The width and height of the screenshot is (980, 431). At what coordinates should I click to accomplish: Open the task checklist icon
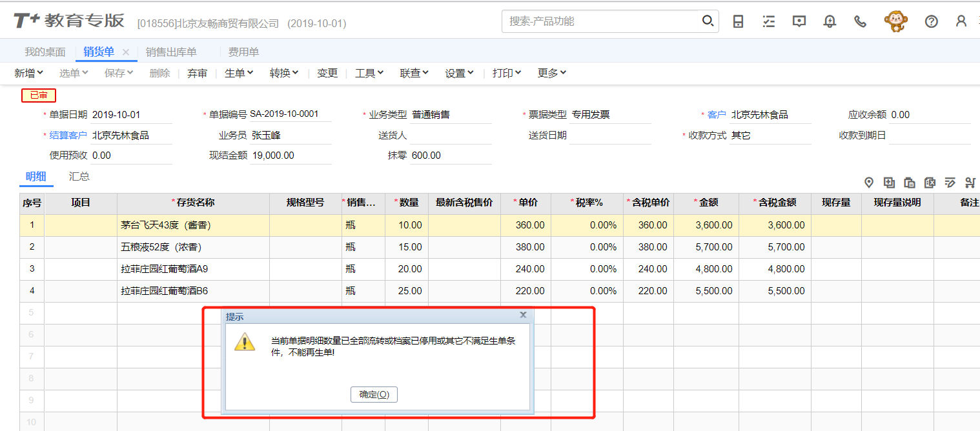768,21
